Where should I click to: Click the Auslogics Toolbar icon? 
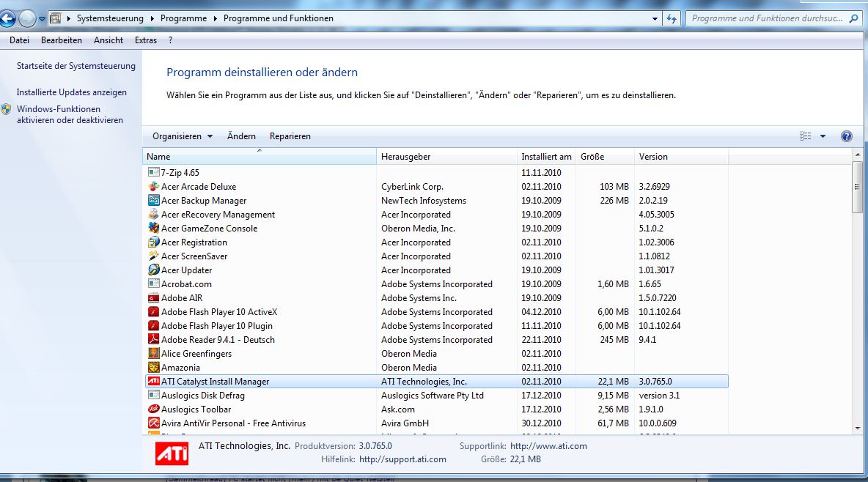click(154, 409)
